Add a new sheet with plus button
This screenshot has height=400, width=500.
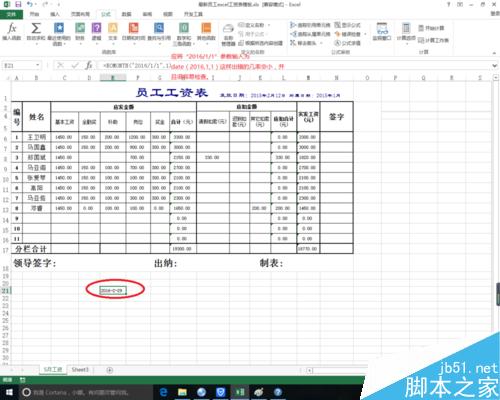pos(109,370)
